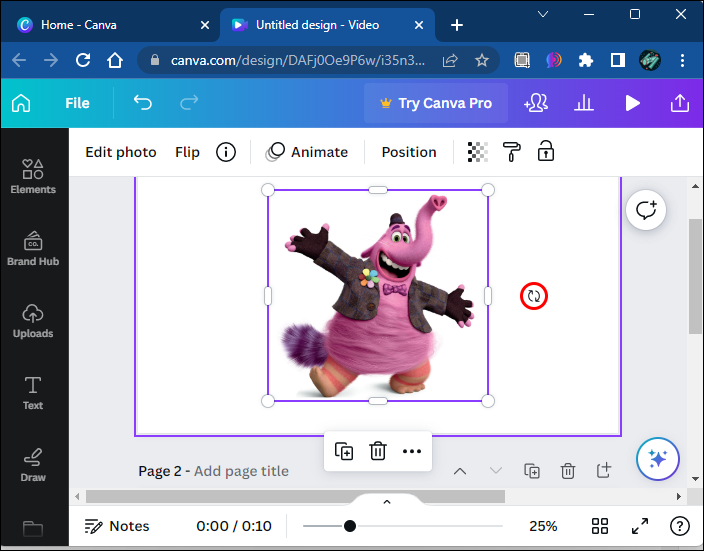Open the grid view of pages
The width and height of the screenshot is (704, 551).
[600, 526]
